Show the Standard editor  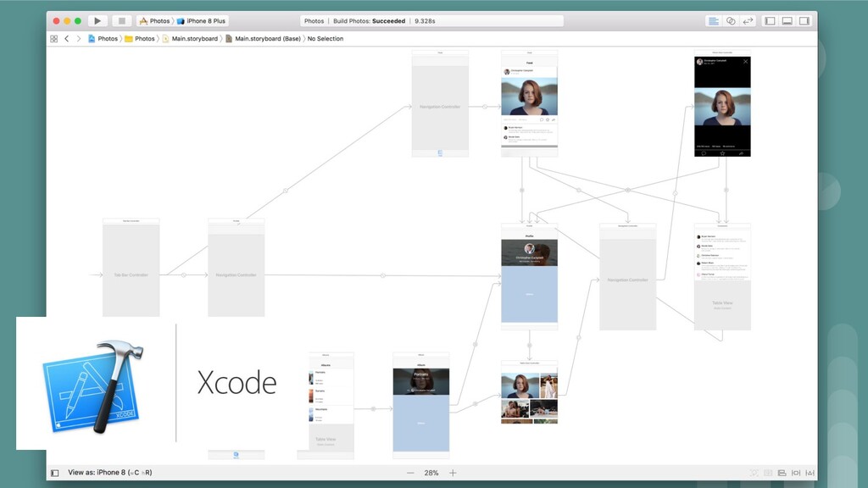(714, 21)
